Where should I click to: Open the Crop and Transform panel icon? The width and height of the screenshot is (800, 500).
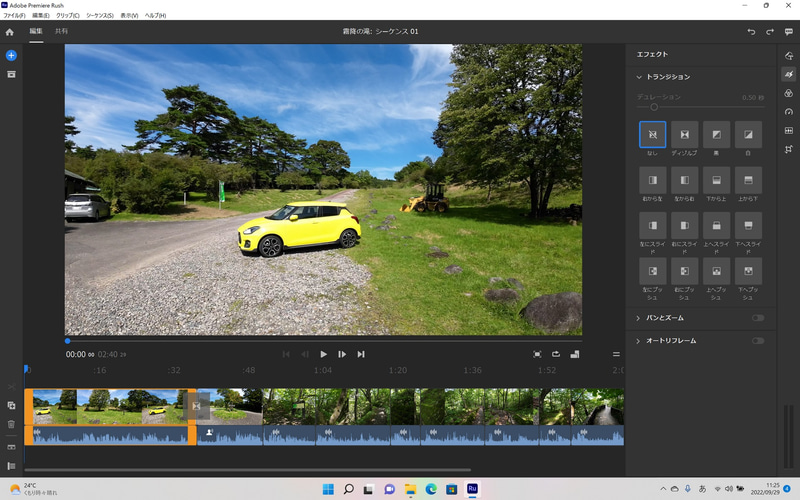[789, 149]
